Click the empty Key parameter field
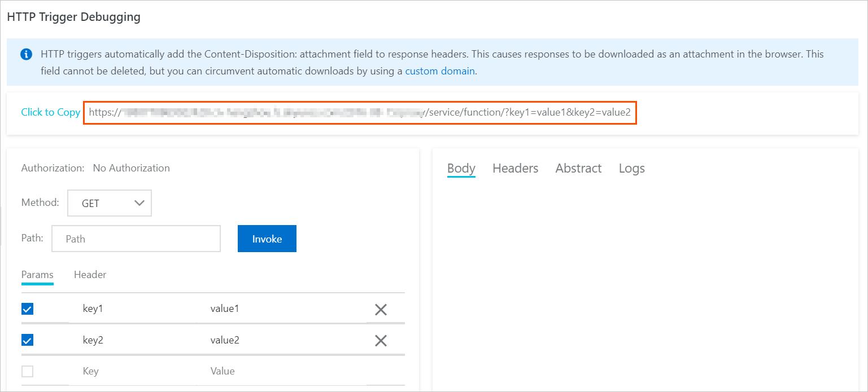Viewport: 868px width, 392px height. point(133,371)
